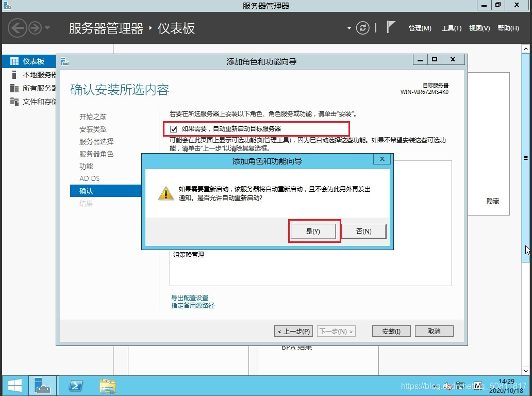Click the local server icon in sidebar
This screenshot has width=532, height=396.
tap(14, 75)
